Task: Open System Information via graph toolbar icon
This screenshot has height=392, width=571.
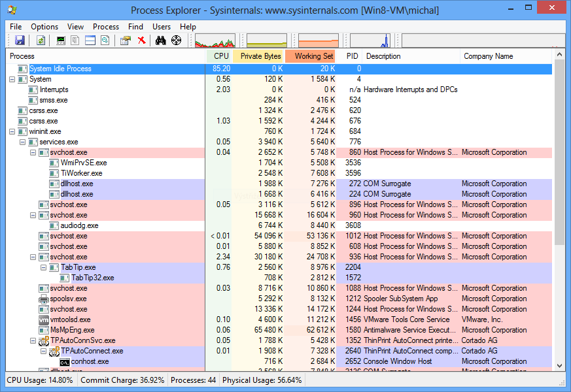Action: click(60, 40)
